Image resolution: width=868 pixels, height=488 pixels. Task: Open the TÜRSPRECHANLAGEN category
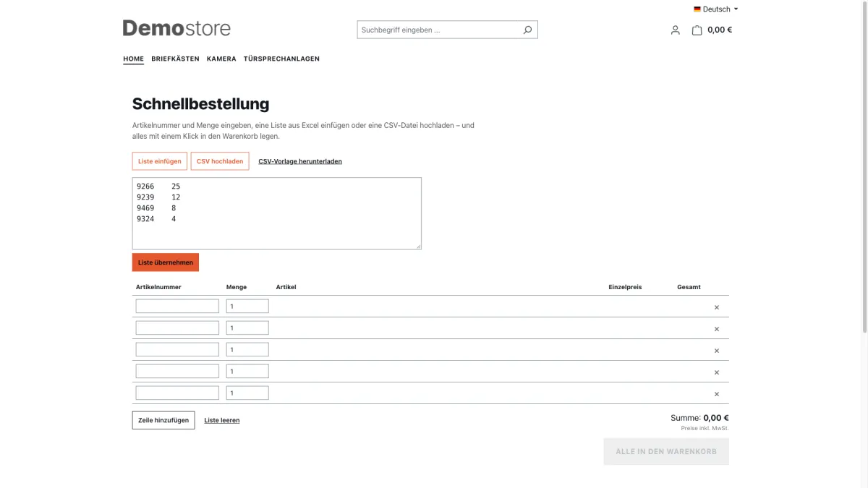point(281,59)
